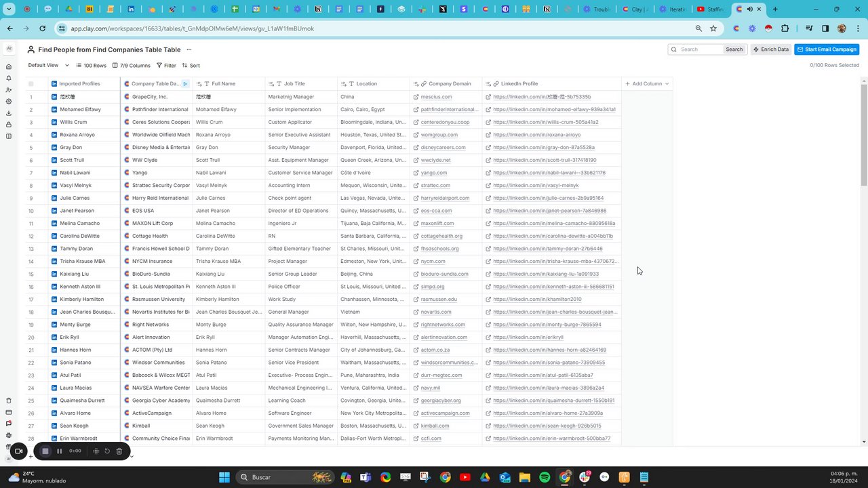Screen dimensions: 868x488
Task: Open trash icon in left sidebar
Action: click(x=9, y=401)
